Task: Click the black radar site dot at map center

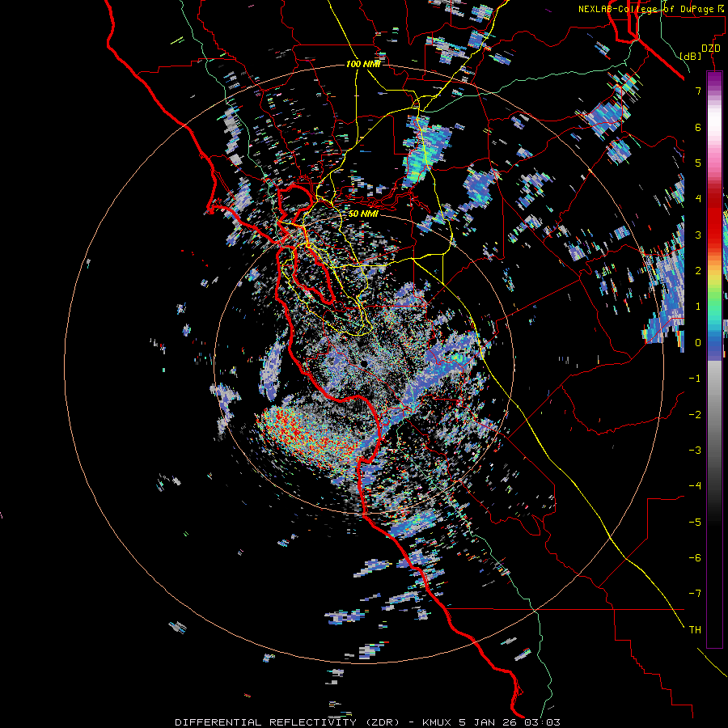Action: point(365,363)
